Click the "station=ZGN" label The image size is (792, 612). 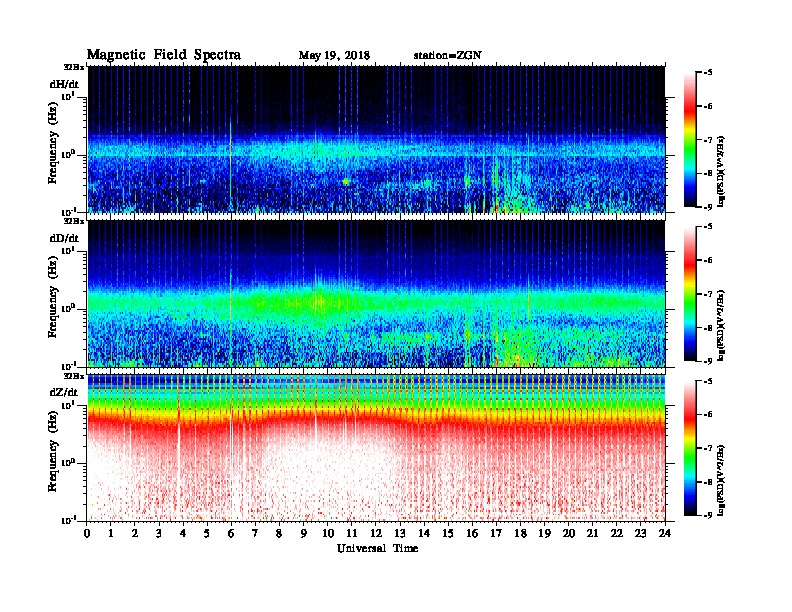[x=447, y=55]
